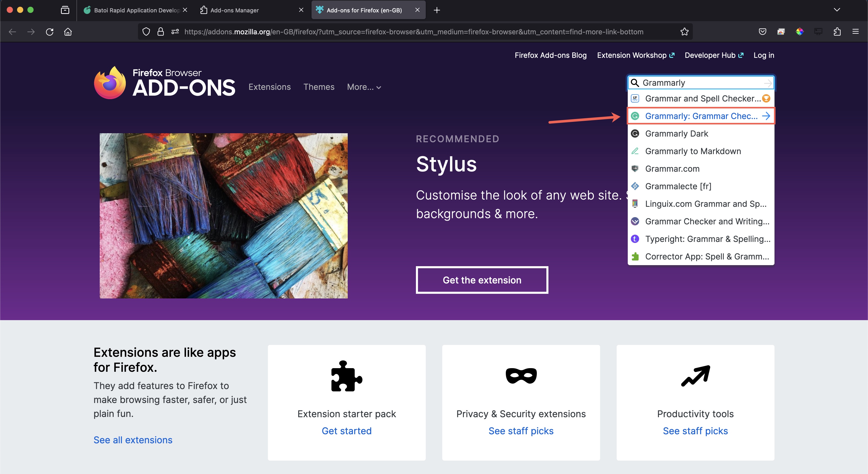The image size is (868, 474).
Task: Submit search with the arrow in search box
Action: coord(768,83)
